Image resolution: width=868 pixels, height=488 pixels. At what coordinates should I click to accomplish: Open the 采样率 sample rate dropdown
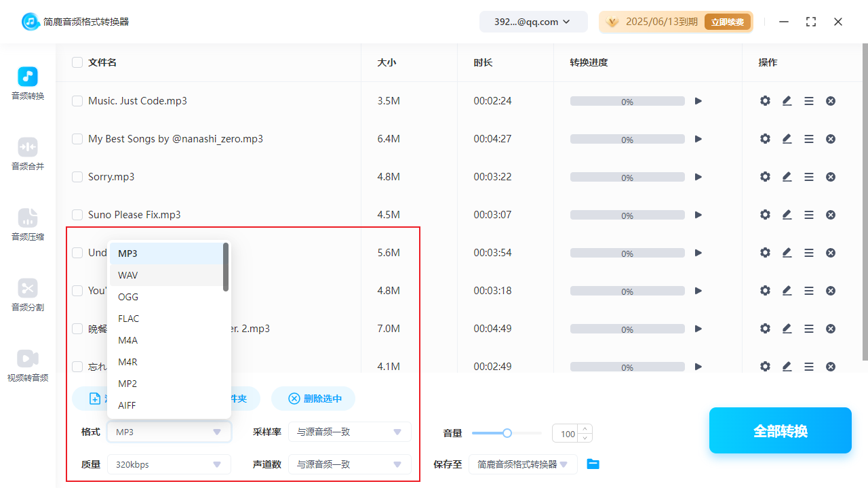350,432
